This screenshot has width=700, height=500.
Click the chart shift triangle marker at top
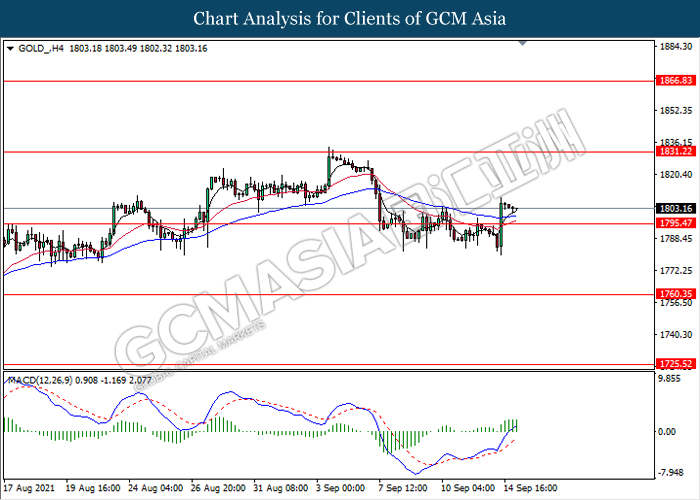[523, 43]
